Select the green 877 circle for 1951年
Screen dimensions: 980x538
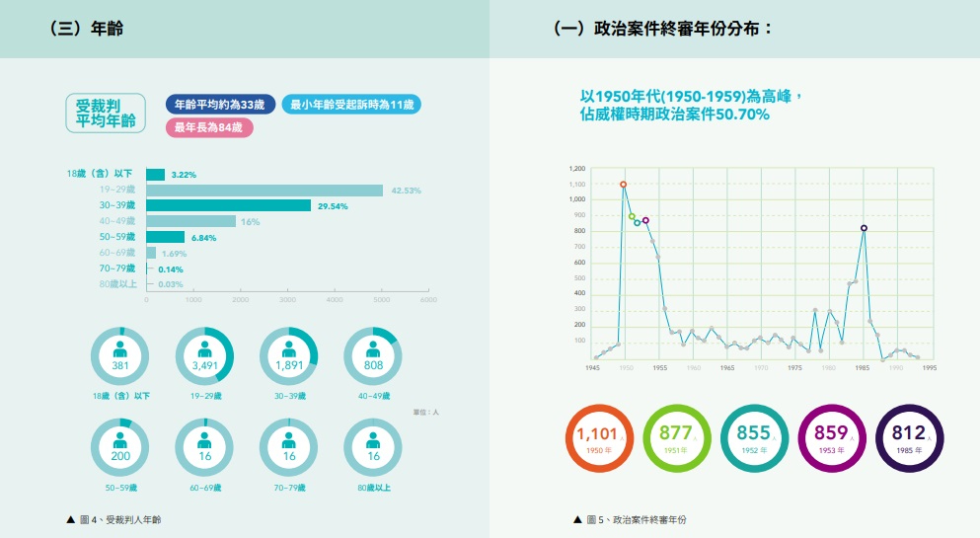(676, 437)
